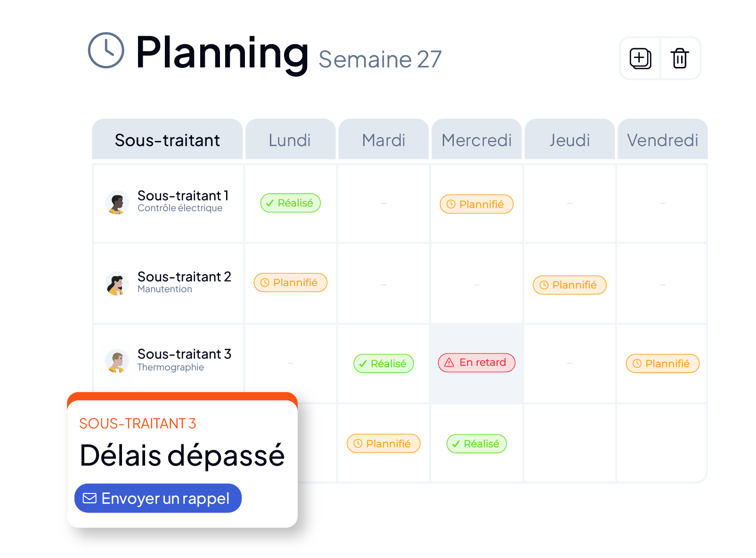The height and width of the screenshot is (558, 756).
Task: Open Plannifié badge for Sous-traitant 1 Wednesday
Action: [477, 204]
